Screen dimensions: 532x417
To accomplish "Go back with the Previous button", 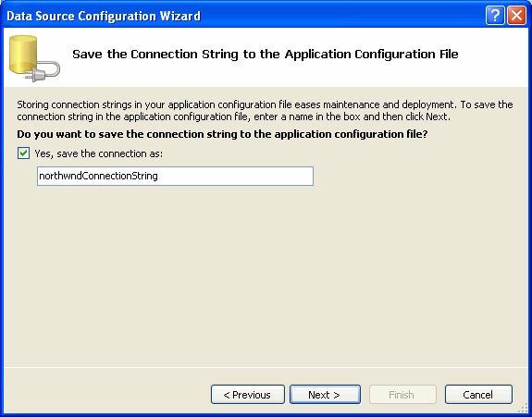I will [248, 394].
